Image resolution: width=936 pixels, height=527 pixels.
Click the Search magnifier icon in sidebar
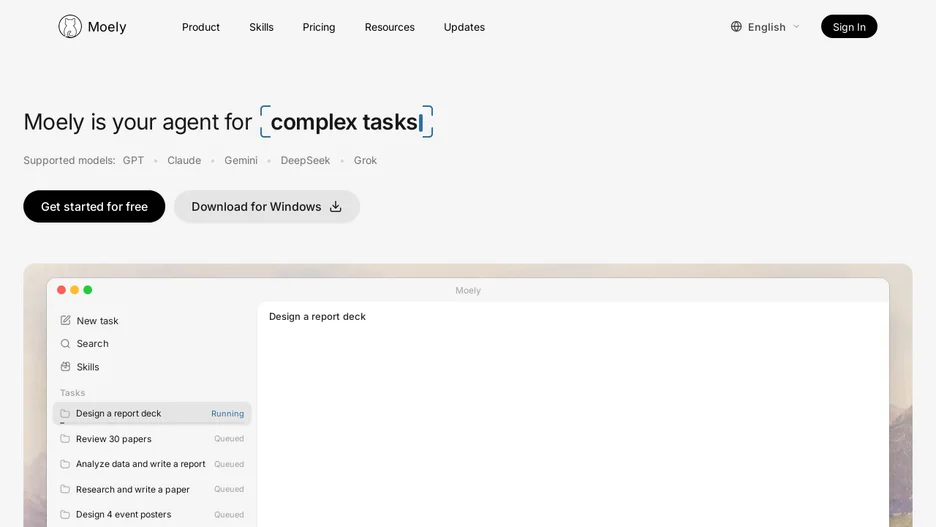pos(65,344)
